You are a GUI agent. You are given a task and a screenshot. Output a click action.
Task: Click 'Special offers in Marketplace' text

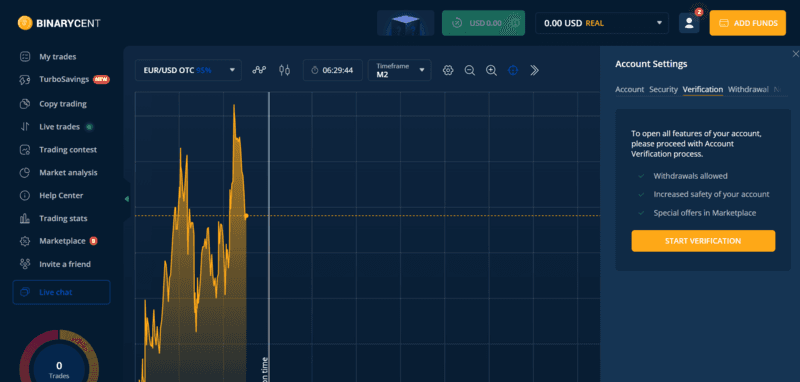[705, 213]
